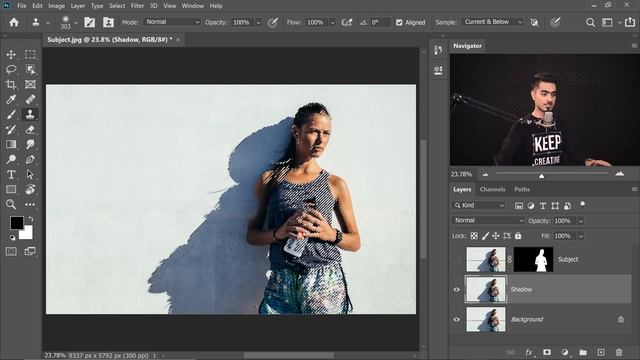Select the Smudge tool

point(30,144)
